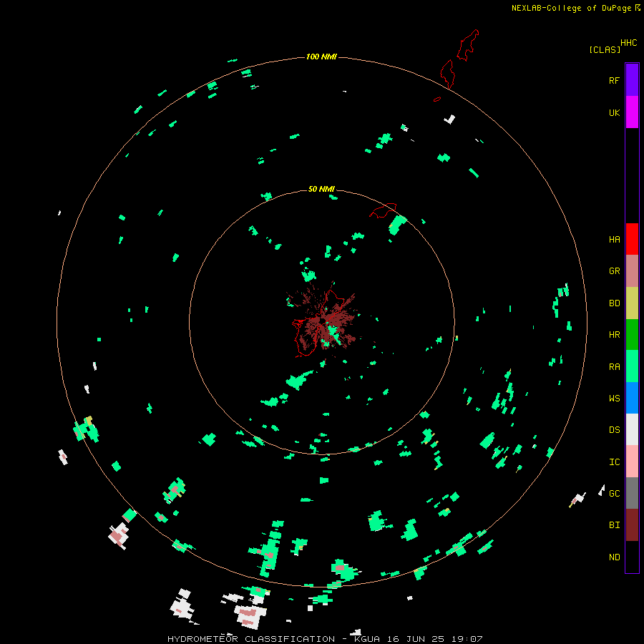
Task: Select the BD big drops legend swatch
Action: (x=632, y=303)
